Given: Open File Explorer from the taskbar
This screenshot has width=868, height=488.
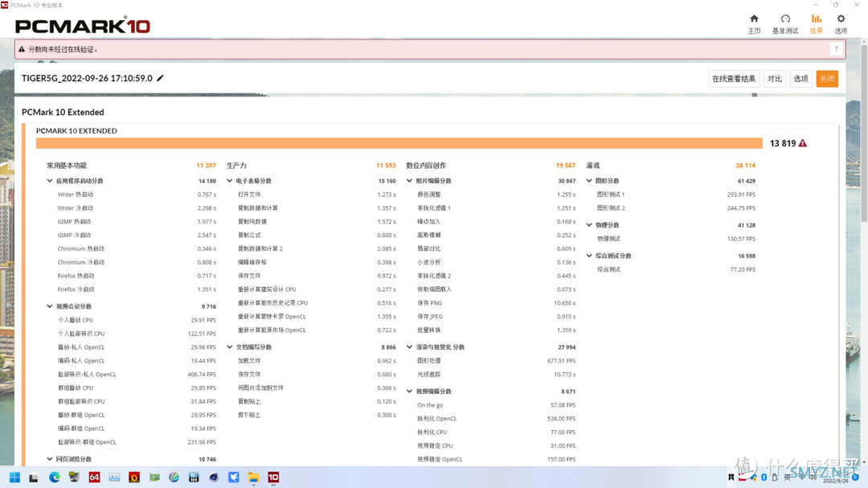Looking at the screenshot, I should (x=253, y=478).
